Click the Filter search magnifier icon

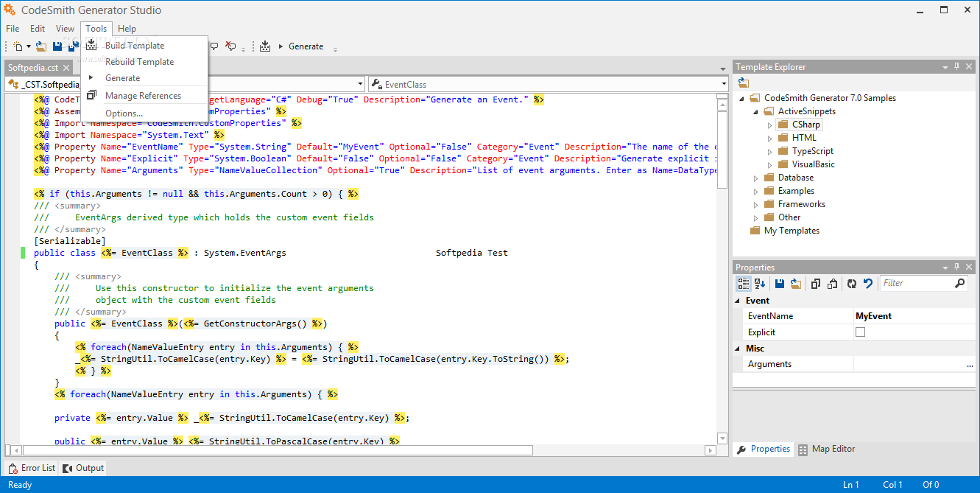[x=959, y=283]
